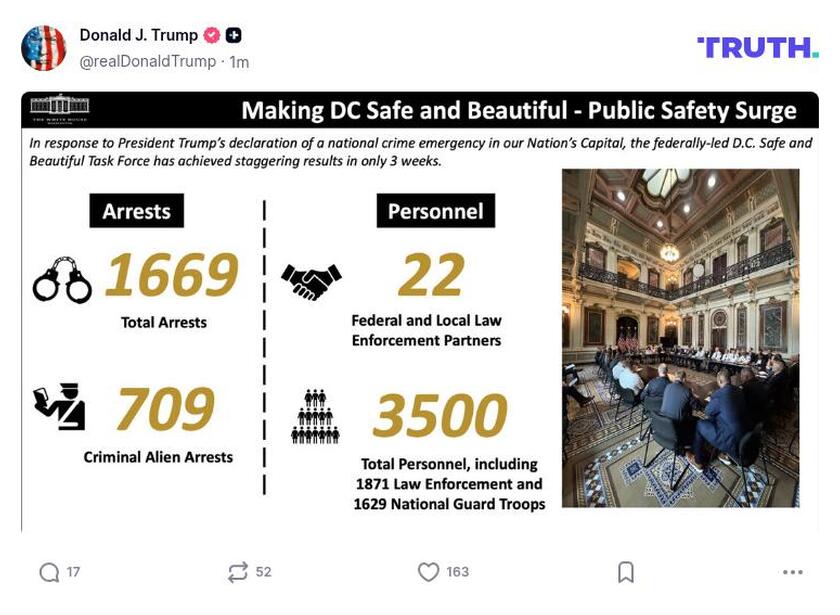Image resolution: width=840 pixels, height=615 pixels.
Task: Open the list of 163 likes
Action: 456,572
